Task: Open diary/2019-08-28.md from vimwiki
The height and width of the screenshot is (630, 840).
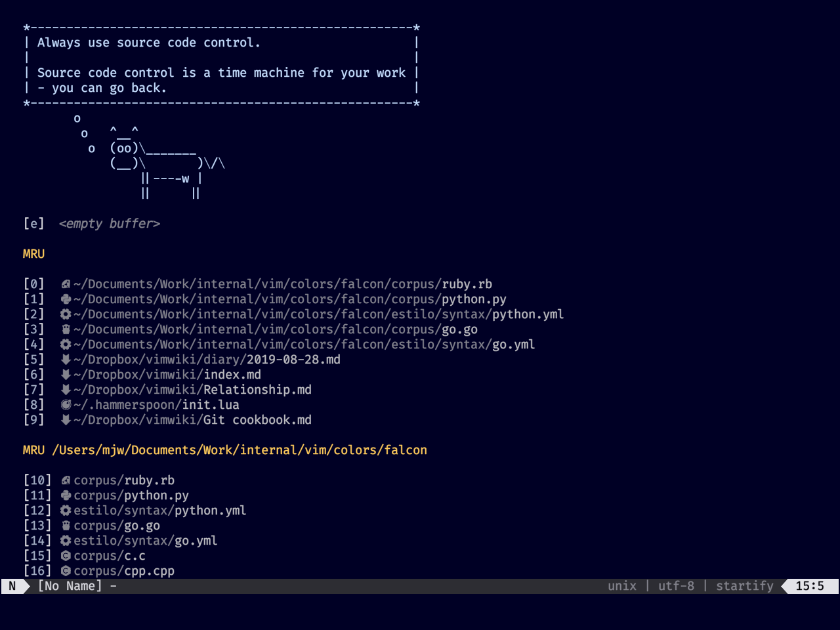Action: (x=207, y=360)
